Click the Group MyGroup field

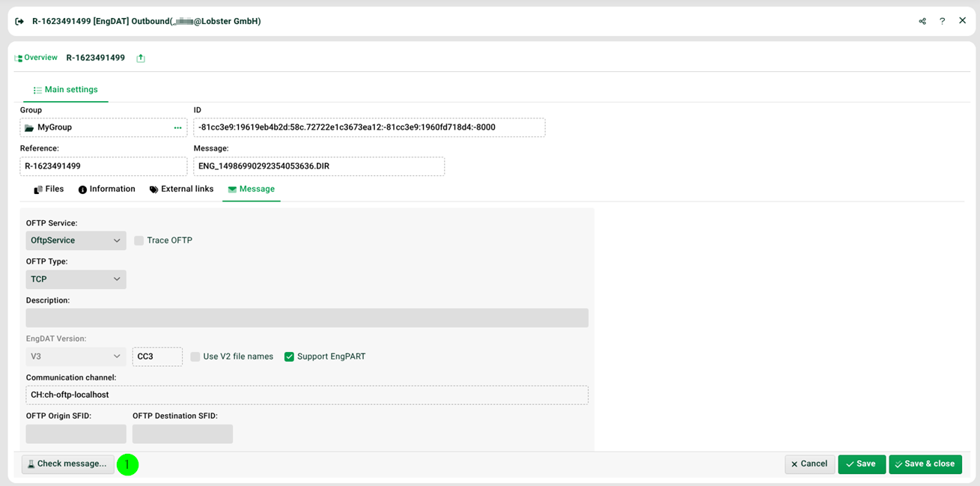(103, 127)
